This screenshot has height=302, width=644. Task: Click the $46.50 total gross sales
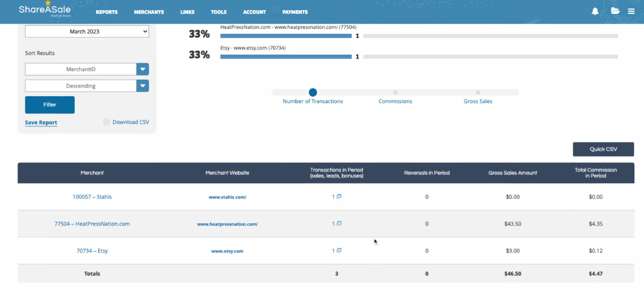tap(513, 274)
